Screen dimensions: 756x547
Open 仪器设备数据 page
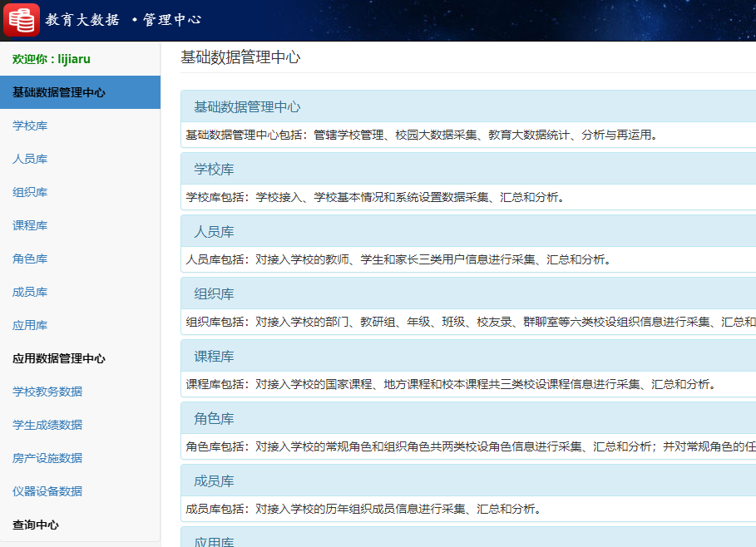(39, 491)
